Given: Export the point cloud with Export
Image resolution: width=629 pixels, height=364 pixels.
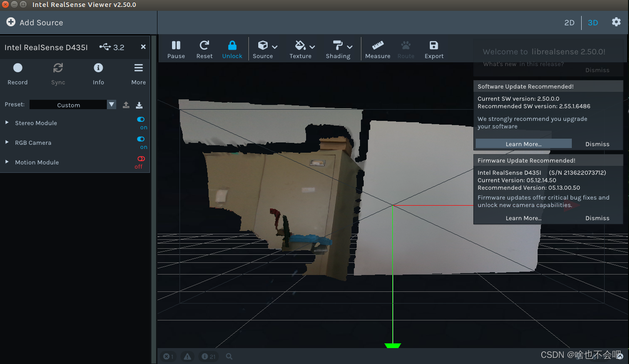Looking at the screenshot, I should coord(434,49).
